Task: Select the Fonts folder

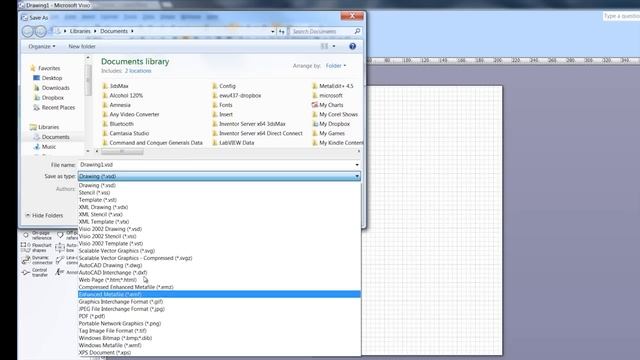Action: 222,105
